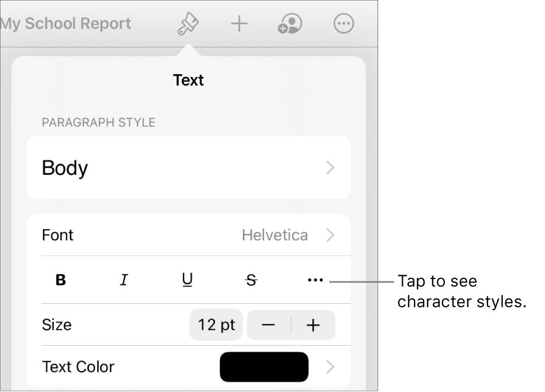Apply Italic formatting
This screenshot has width=545, height=392.
pyautogui.click(x=123, y=280)
